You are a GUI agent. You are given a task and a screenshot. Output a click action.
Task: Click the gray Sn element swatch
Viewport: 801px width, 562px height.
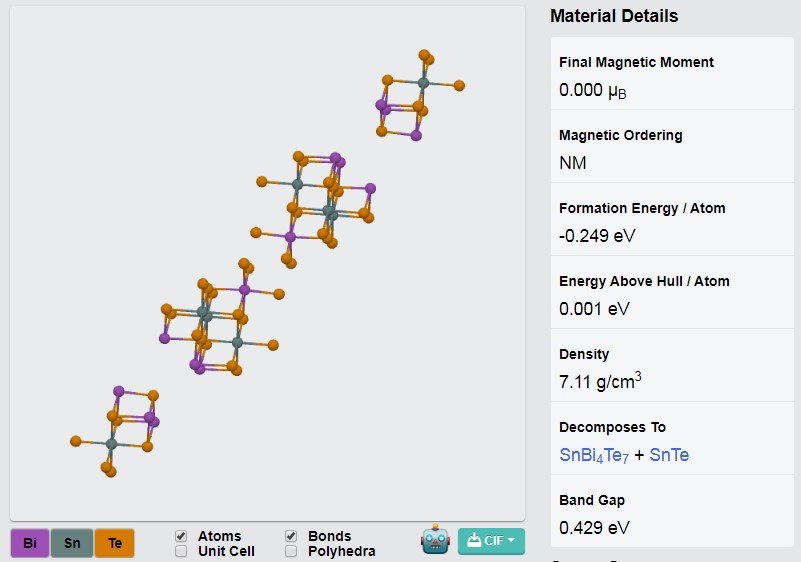coord(72,543)
